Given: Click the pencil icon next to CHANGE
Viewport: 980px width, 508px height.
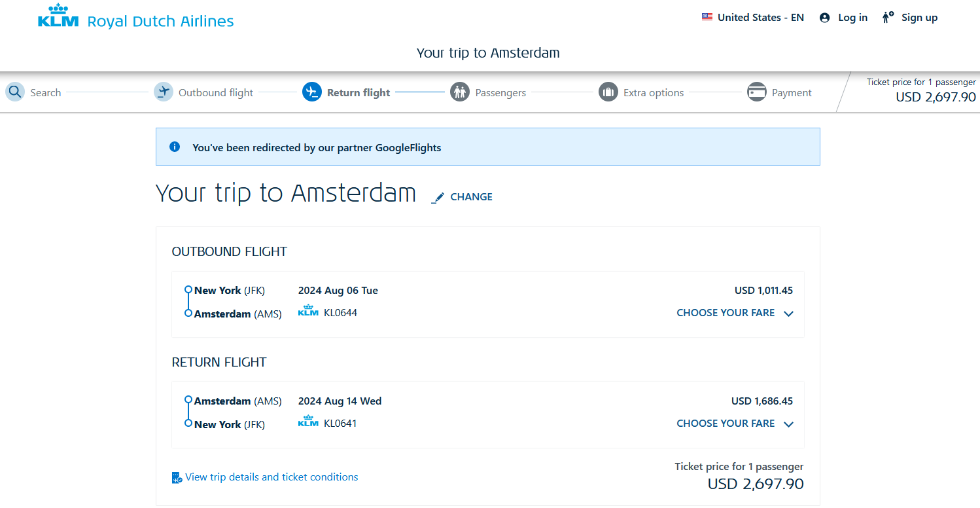Looking at the screenshot, I should pos(438,196).
